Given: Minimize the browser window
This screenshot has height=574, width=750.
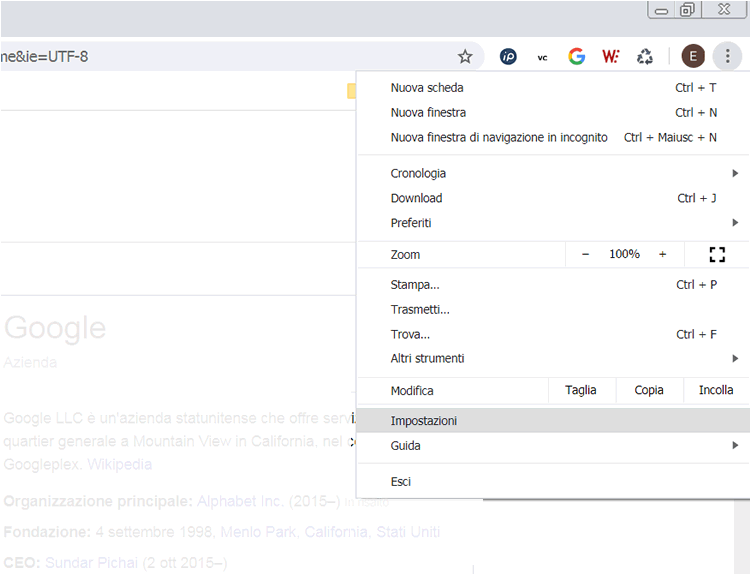Looking at the screenshot, I should (x=662, y=11).
